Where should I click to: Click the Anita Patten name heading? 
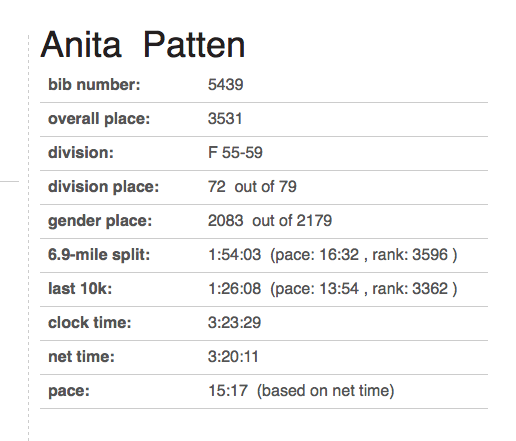click(x=143, y=44)
